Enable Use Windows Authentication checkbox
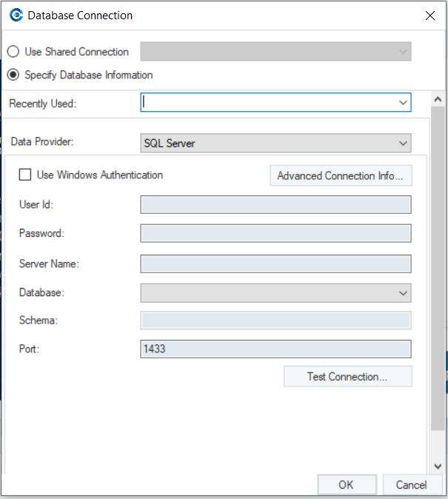Screen dimensions: 448x499 pyautogui.click(x=25, y=175)
